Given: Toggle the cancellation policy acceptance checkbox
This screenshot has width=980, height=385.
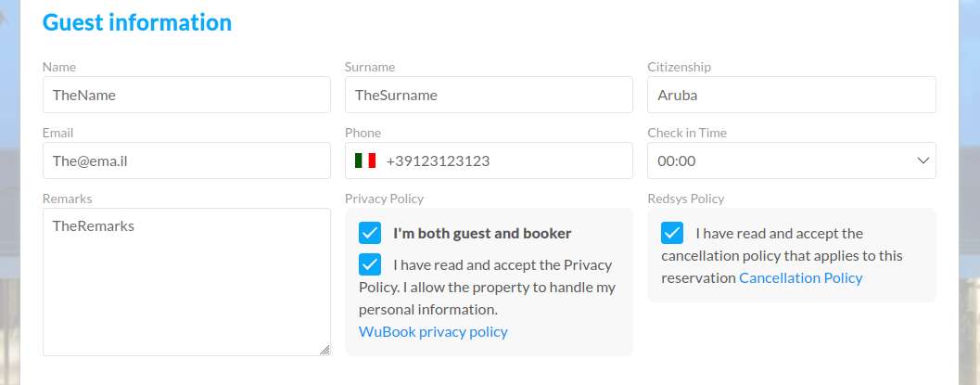Looking at the screenshot, I should 672,233.
